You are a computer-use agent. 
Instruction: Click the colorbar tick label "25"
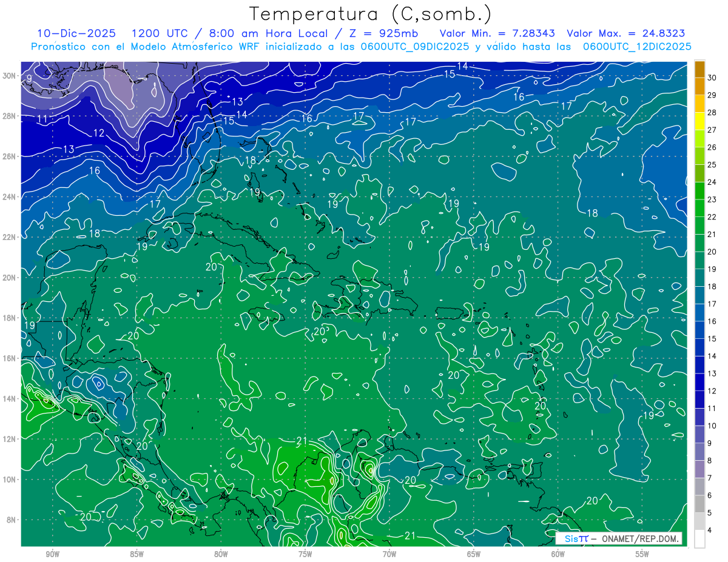pyautogui.click(x=712, y=165)
